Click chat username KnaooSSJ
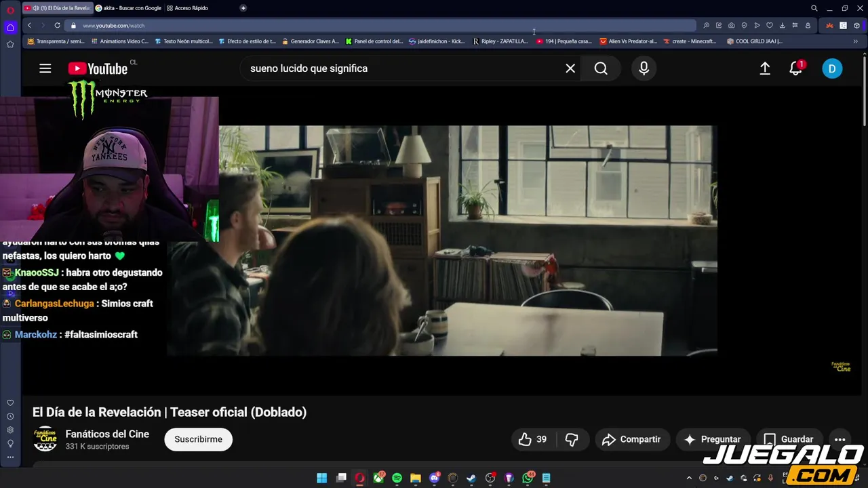 [37, 272]
